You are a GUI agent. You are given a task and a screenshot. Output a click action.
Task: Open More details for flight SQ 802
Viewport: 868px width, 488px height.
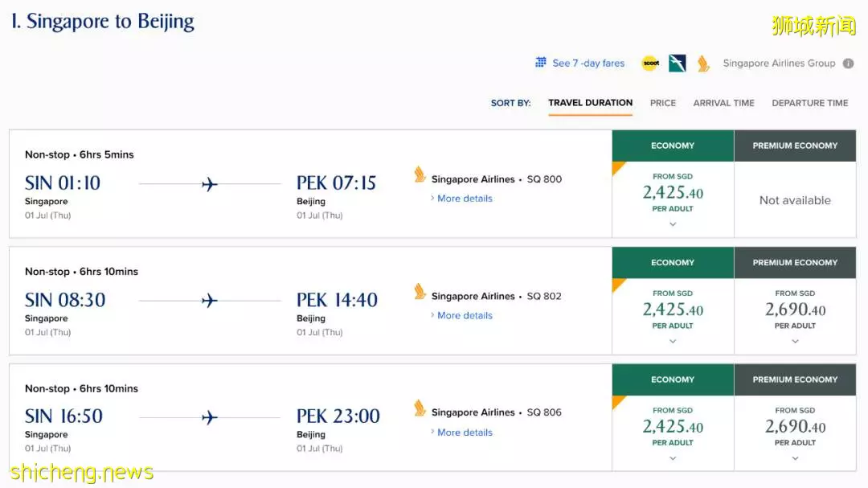[465, 315]
